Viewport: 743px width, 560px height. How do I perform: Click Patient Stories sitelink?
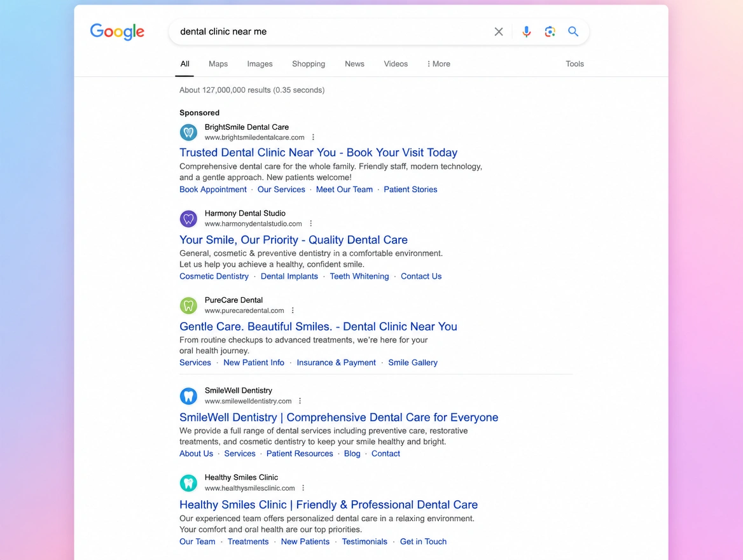[410, 190]
